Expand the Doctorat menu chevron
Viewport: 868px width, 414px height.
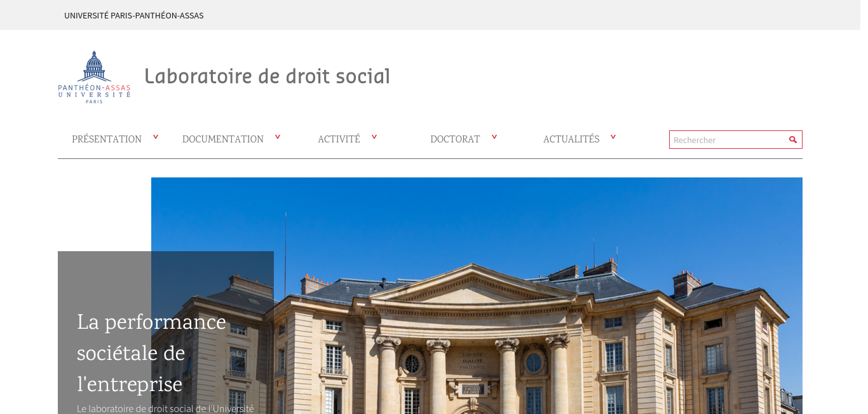[494, 137]
